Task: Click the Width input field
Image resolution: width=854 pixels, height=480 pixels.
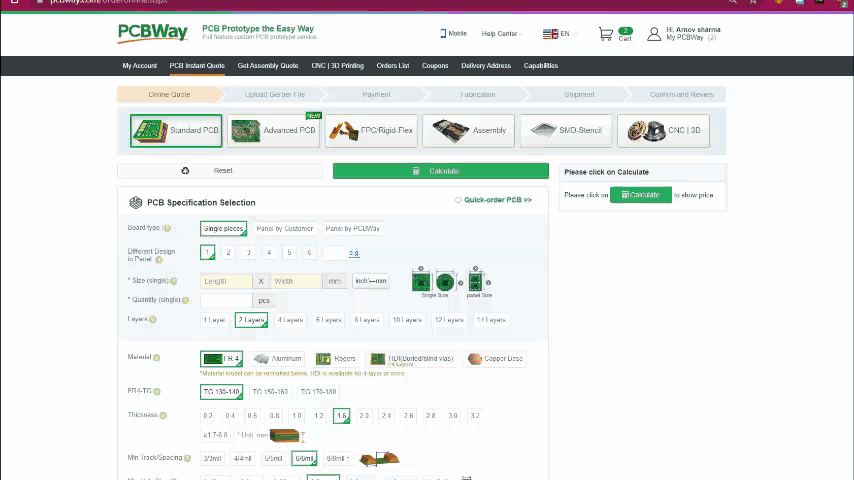Action: click(296, 282)
